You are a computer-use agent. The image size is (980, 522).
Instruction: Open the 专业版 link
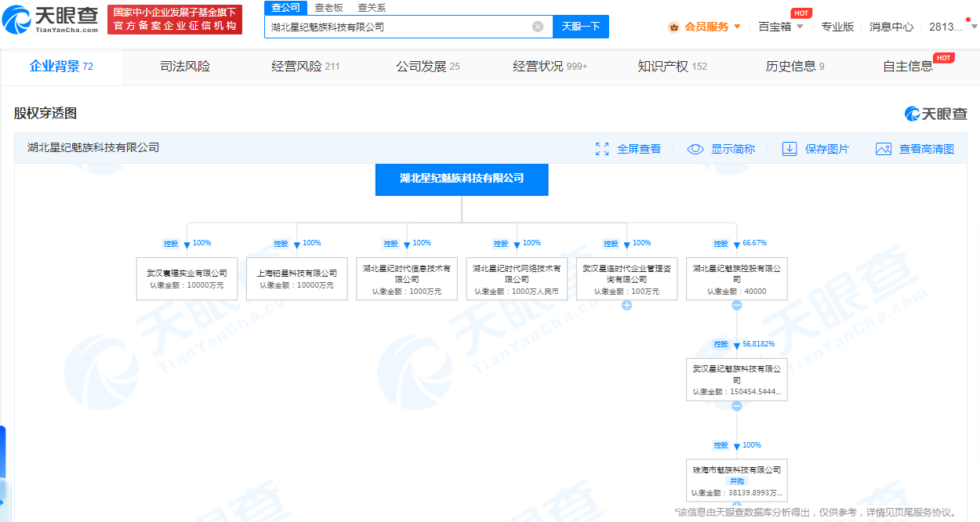click(837, 27)
